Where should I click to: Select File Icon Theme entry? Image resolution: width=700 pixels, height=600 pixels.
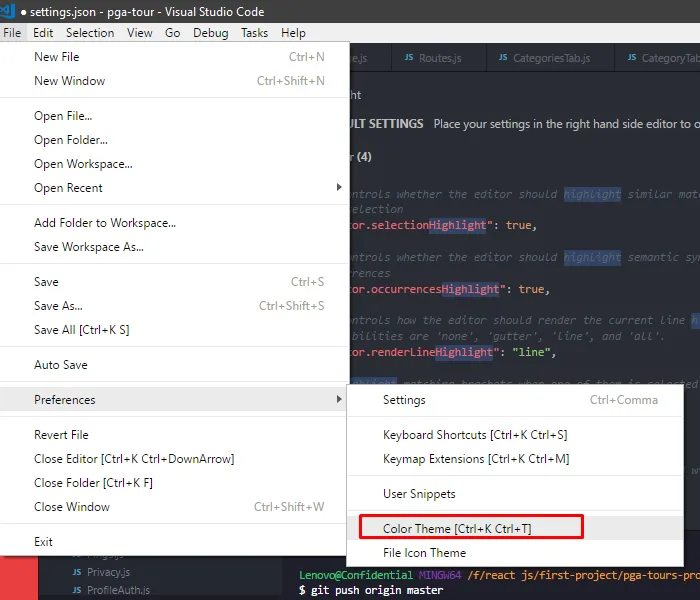(x=515, y=552)
